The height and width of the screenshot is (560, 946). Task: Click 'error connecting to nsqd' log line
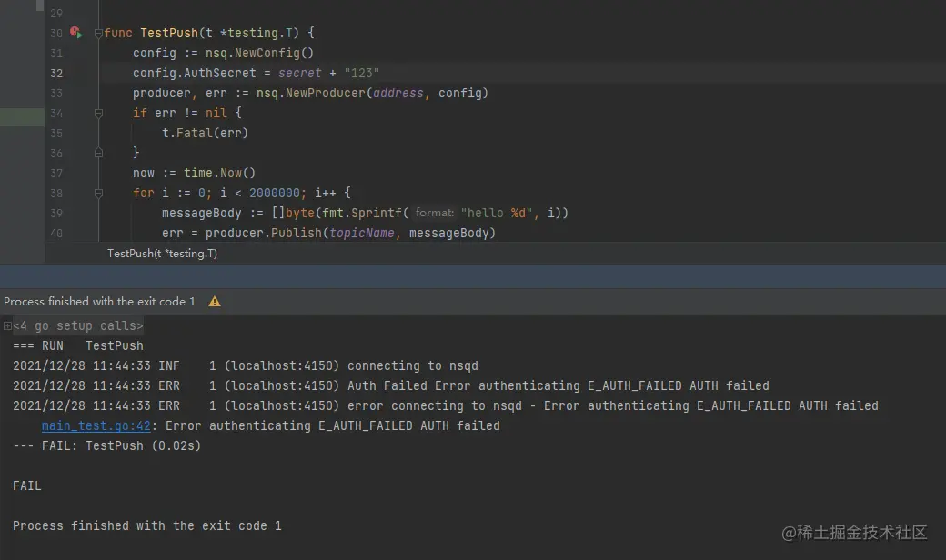[445, 405]
